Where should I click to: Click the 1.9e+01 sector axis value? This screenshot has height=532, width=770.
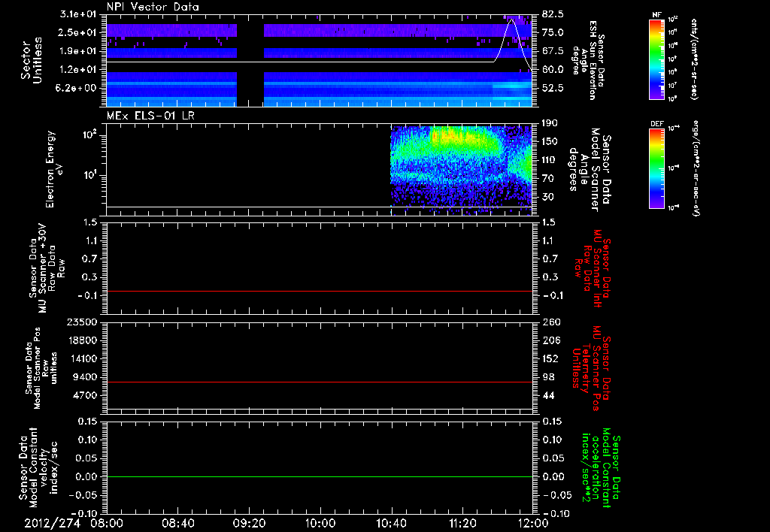point(78,50)
